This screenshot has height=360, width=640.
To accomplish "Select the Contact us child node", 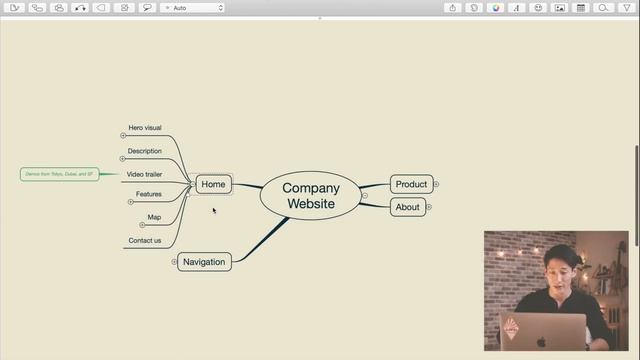I will pyautogui.click(x=145, y=240).
